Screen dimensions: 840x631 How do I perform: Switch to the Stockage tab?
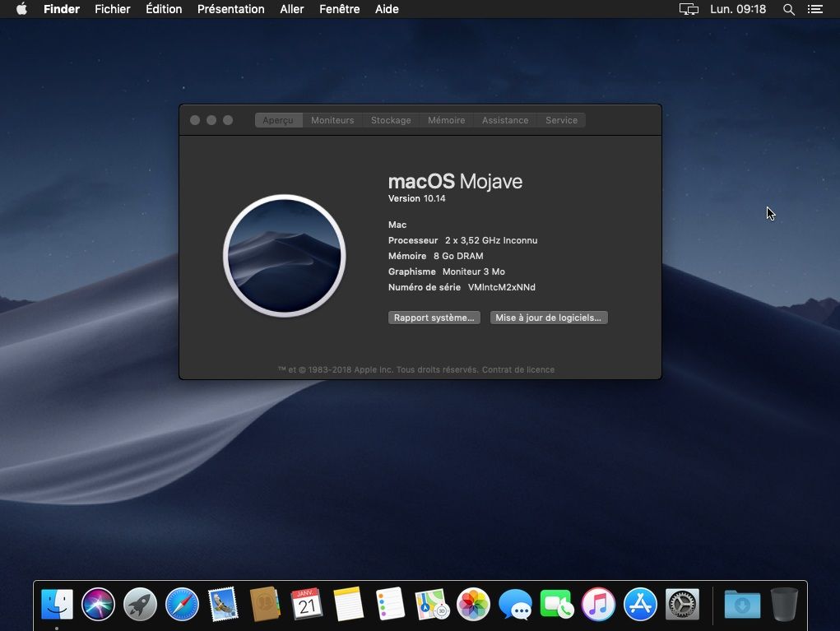(x=391, y=120)
